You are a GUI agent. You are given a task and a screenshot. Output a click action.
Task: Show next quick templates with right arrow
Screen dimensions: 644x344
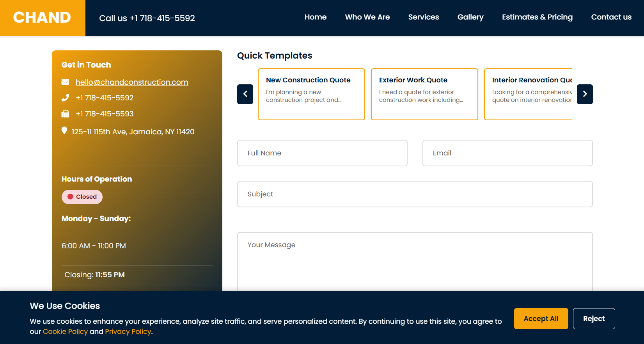pos(585,94)
